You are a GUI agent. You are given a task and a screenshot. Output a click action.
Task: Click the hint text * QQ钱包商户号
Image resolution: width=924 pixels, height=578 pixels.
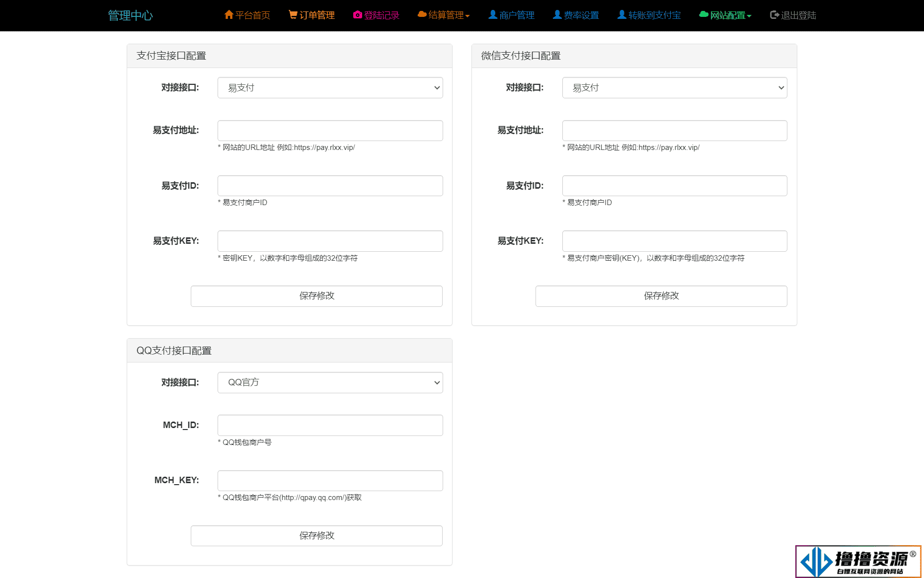pos(245,442)
